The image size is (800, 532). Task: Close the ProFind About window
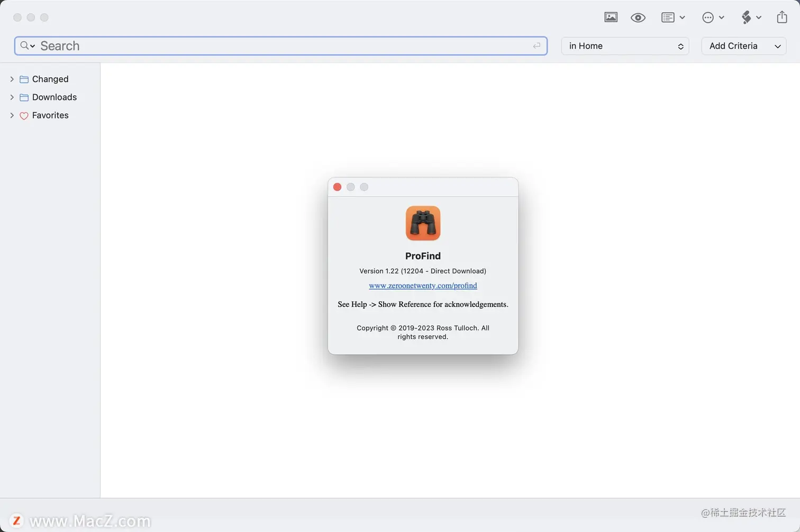point(337,187)
